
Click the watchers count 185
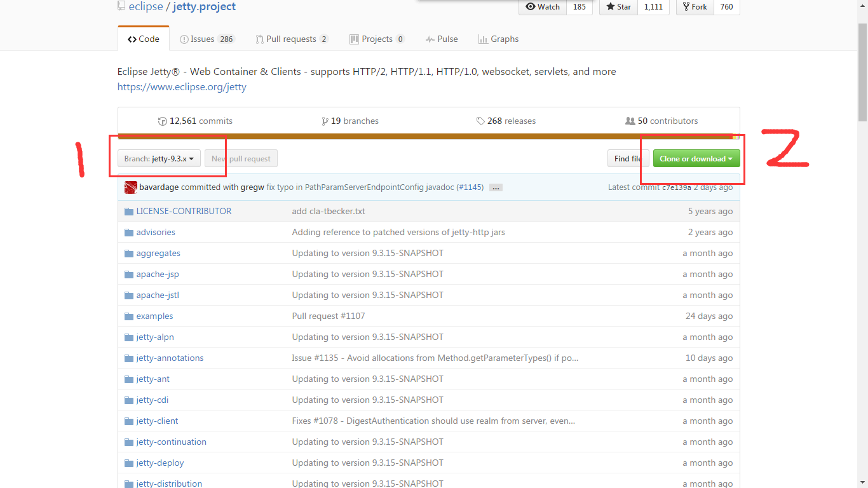point(580,7)
